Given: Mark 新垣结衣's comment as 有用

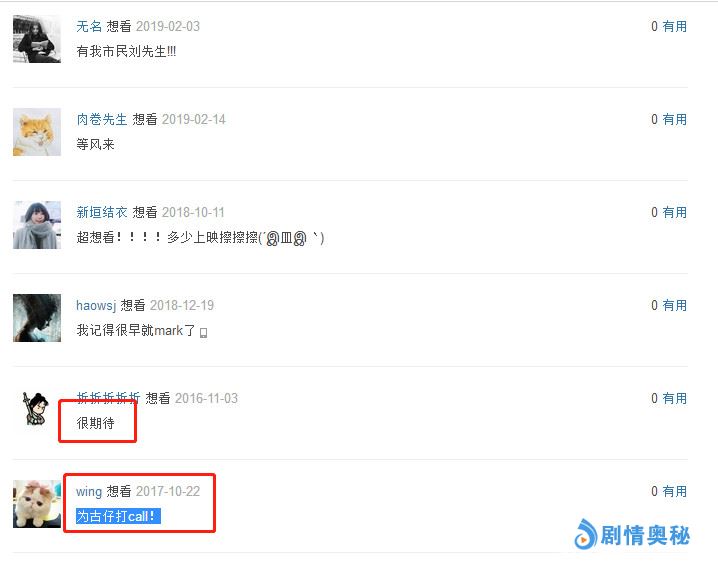Looking at the screenshot, I should click(674, 212).
